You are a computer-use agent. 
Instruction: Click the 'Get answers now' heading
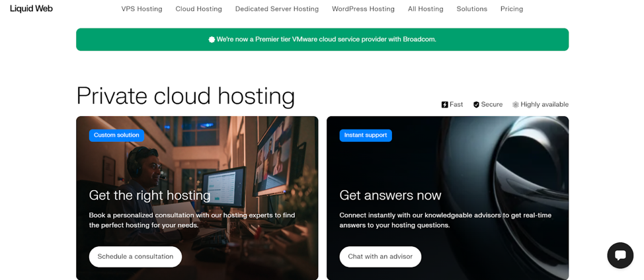[390, 195]
